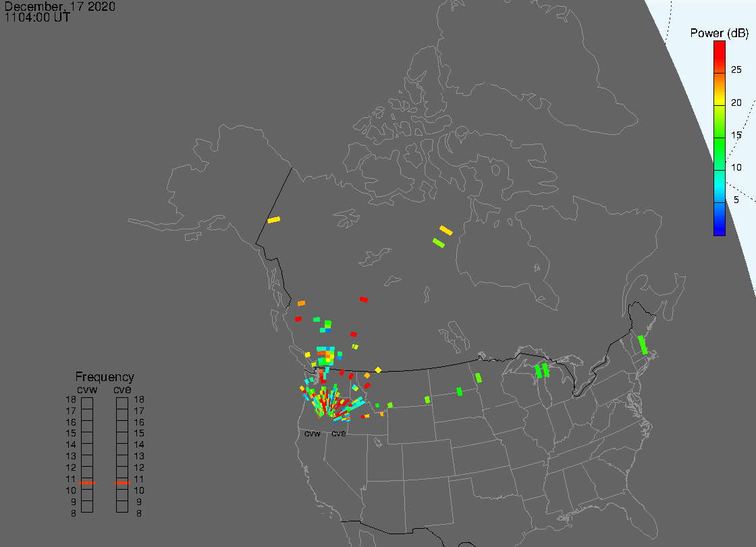Click the 11 label beside the cvw scale
The image size is (756, 547).
[71, 479]
